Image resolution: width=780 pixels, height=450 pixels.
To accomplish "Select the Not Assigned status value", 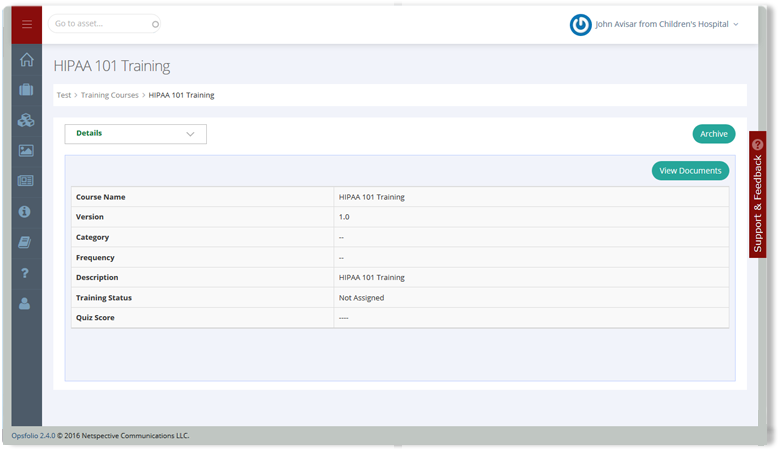I will coord(362,298).
